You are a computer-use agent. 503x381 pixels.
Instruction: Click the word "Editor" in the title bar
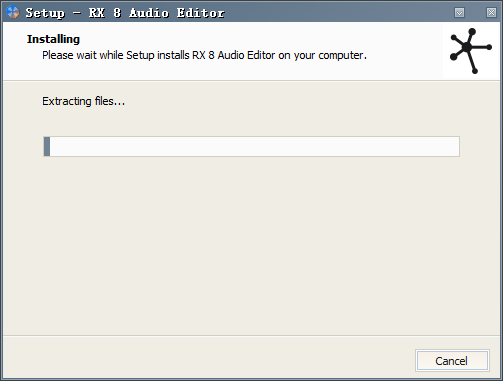(200, 13)
